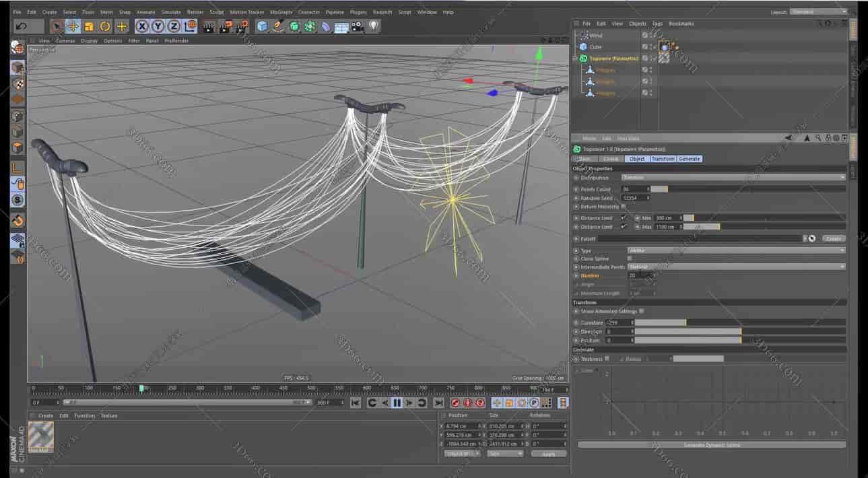This screenshot has height=478, width=868.
Task: Toggle the Y-axis lock icon
Action: pos(157,27)
